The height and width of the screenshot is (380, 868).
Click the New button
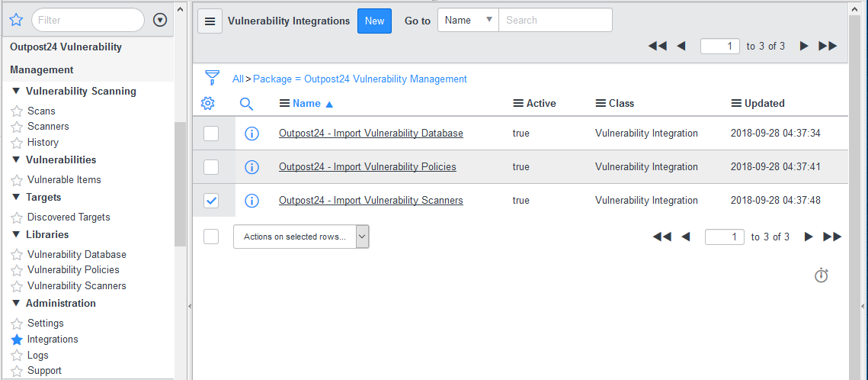click(374, 21)
